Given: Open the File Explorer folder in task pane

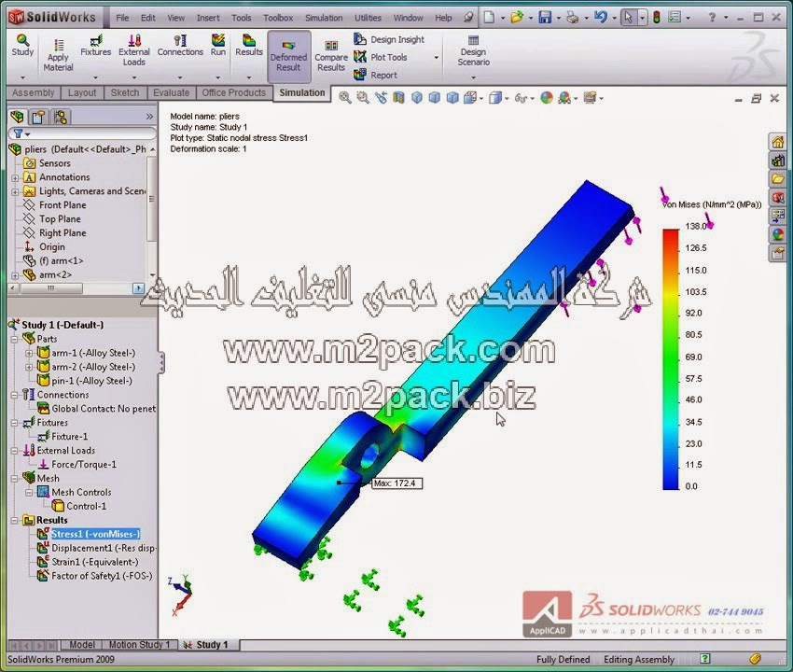Looking at the screenshot, I should coord(778,178).
